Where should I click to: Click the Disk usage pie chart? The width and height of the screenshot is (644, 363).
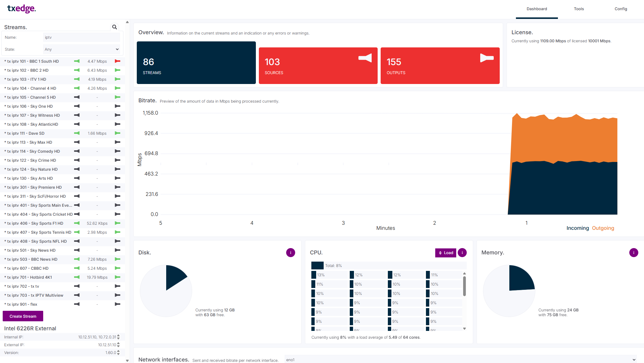tap(166, 291)
